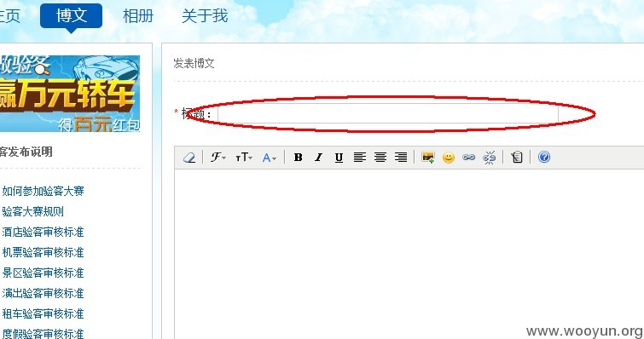Insert a hyperlink
Image resolution: width=644 pixels, height=339 pixels.
click(468, 158)
